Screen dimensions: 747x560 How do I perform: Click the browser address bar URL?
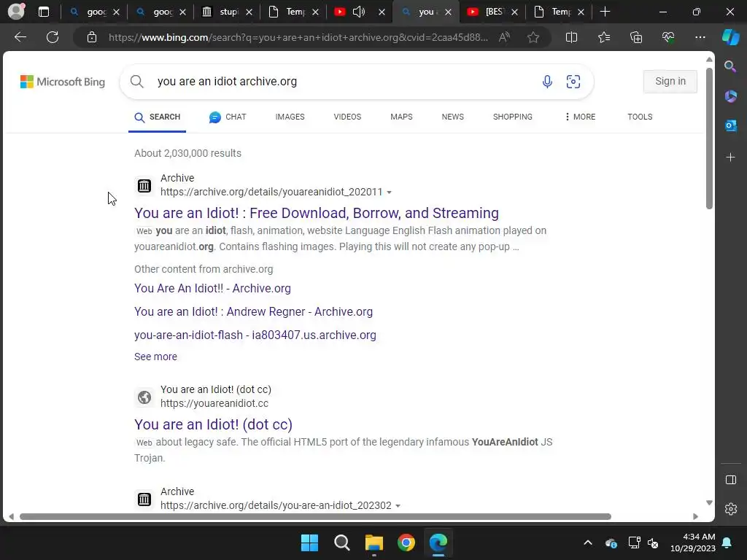pyautogui.click(x=298, y=37)
